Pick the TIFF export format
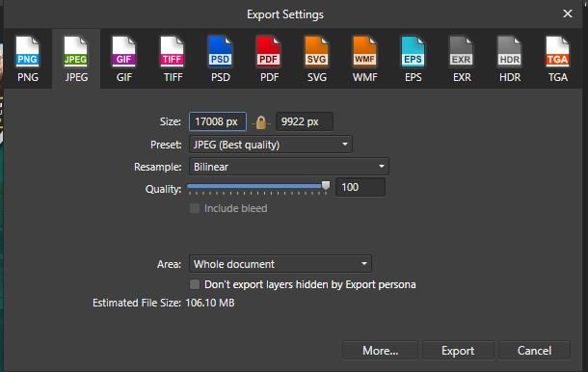Viewport: 588px width, 372px height. coord(173,59)
